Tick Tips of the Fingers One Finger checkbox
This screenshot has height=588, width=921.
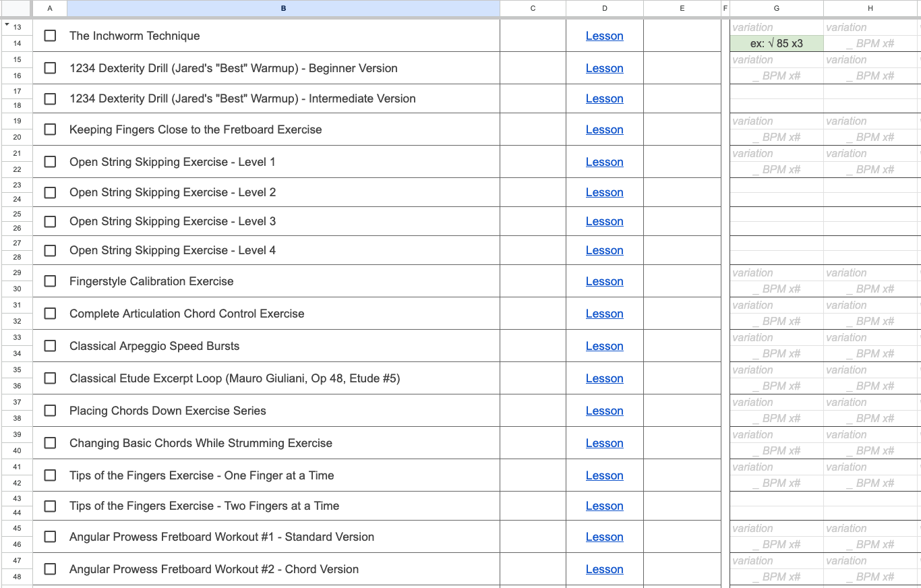click(x=50, y=475)
